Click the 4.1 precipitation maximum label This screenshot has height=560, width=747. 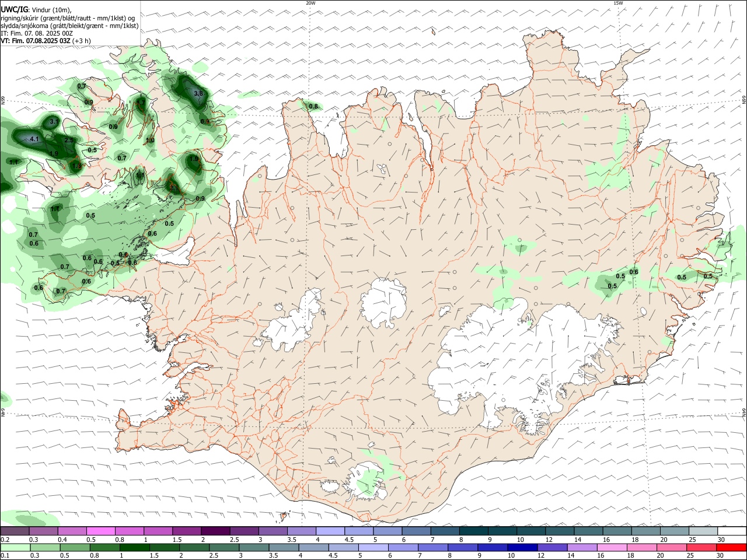click(34, 139)
